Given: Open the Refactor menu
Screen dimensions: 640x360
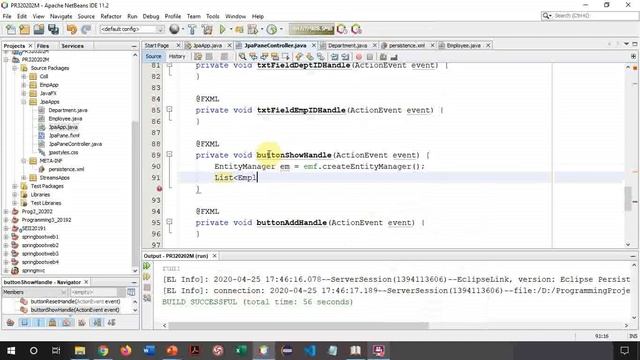Looking at the screenshot, I should (x=111, y=16).
